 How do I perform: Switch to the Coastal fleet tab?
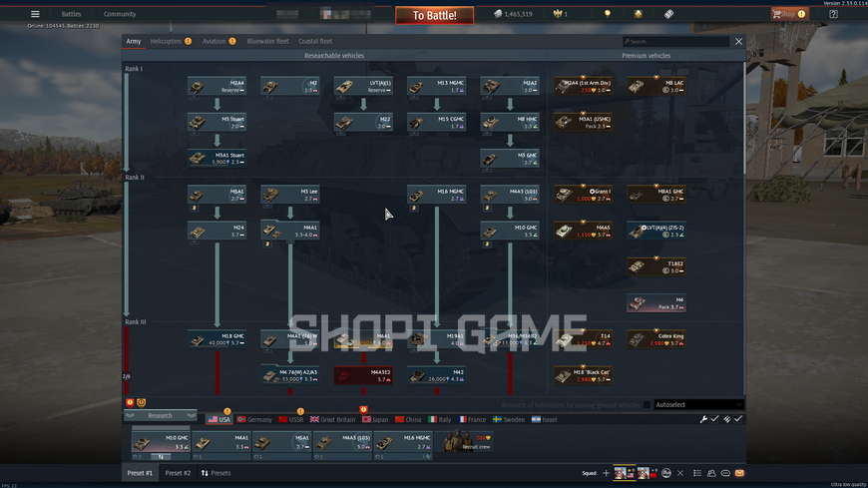coord(315,41)
